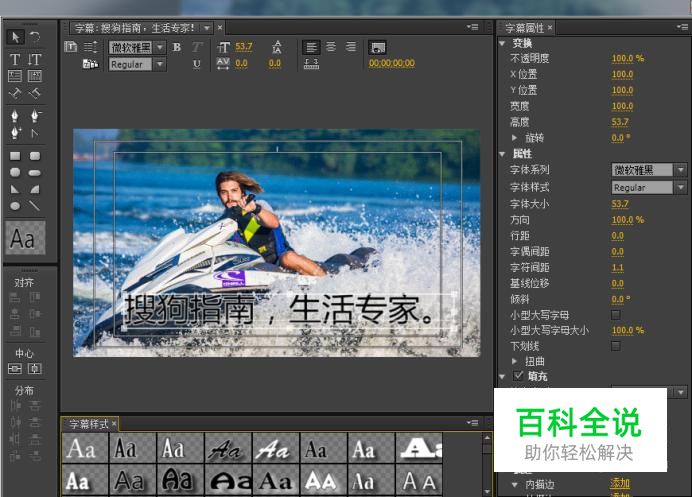Image resolution: width=692 pixels, height=497 pixels.
Task: Expand the Distort property
Action: click(x=515, y=361)
